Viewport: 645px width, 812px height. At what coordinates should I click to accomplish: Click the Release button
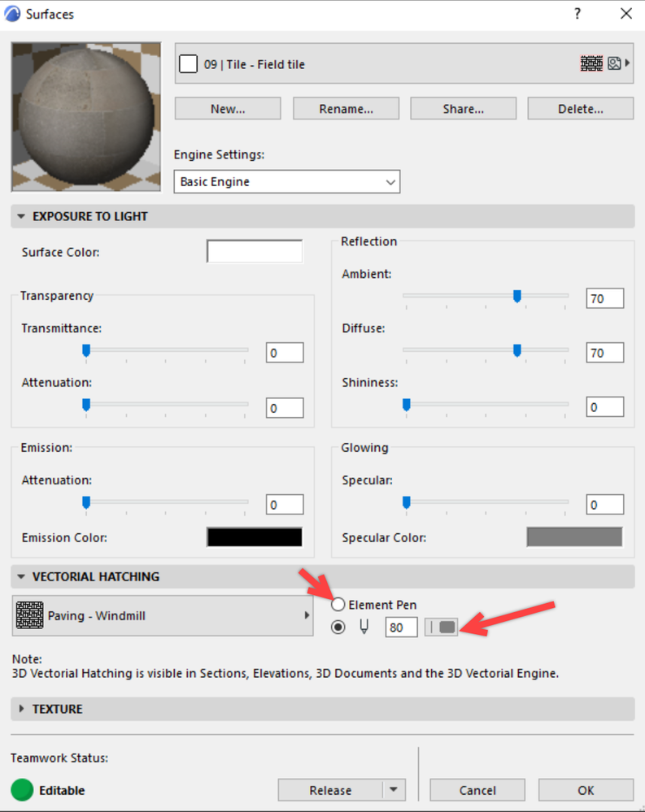pyautogui.click(x=330, y=790)
